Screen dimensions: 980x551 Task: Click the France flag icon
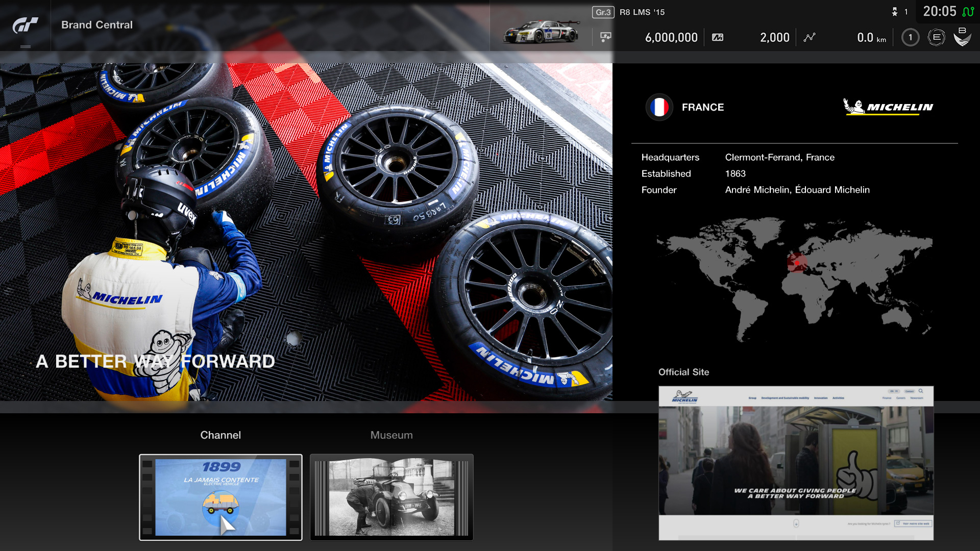(659, 107)
